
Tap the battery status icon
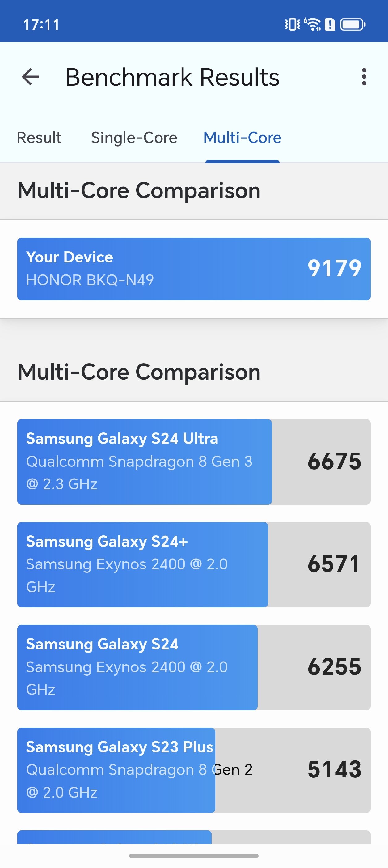(353, 24)
